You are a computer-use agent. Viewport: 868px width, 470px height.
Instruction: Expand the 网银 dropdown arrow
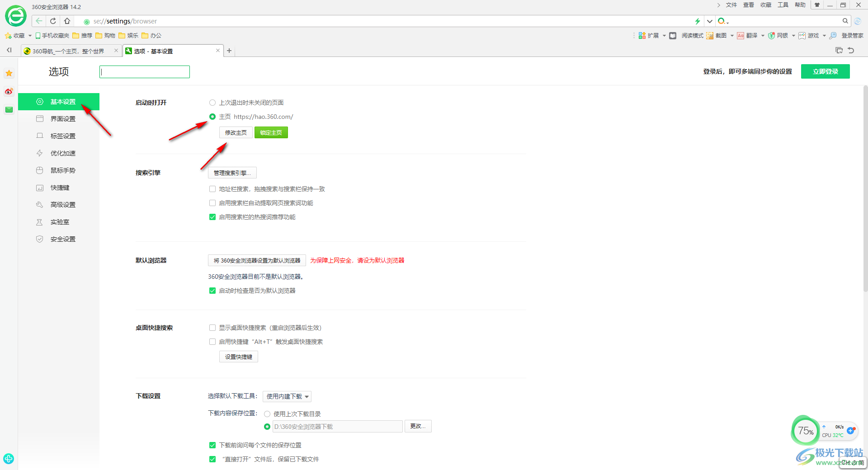(x=793, y=36)
